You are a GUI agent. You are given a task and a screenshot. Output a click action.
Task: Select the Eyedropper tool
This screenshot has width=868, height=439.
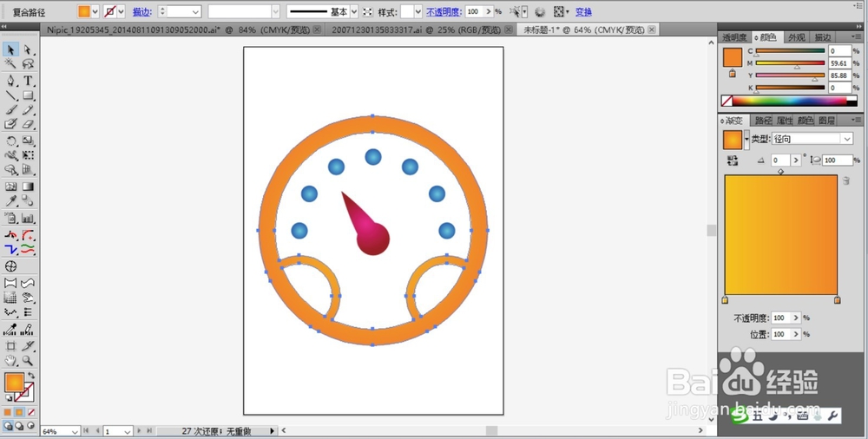click(x=10, y=201)
